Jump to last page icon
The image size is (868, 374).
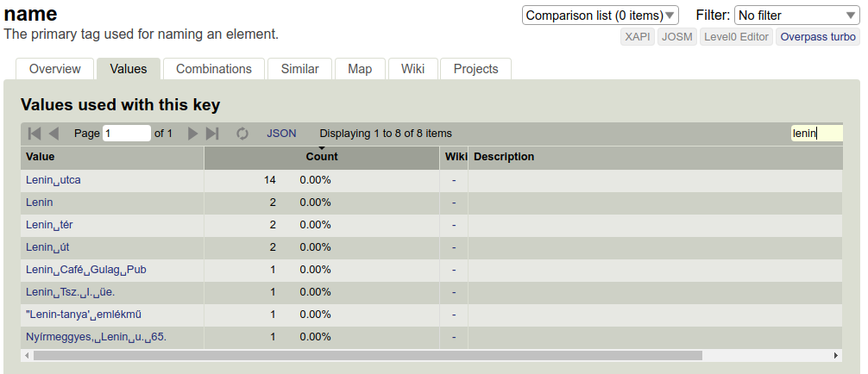tap(212, 134)
